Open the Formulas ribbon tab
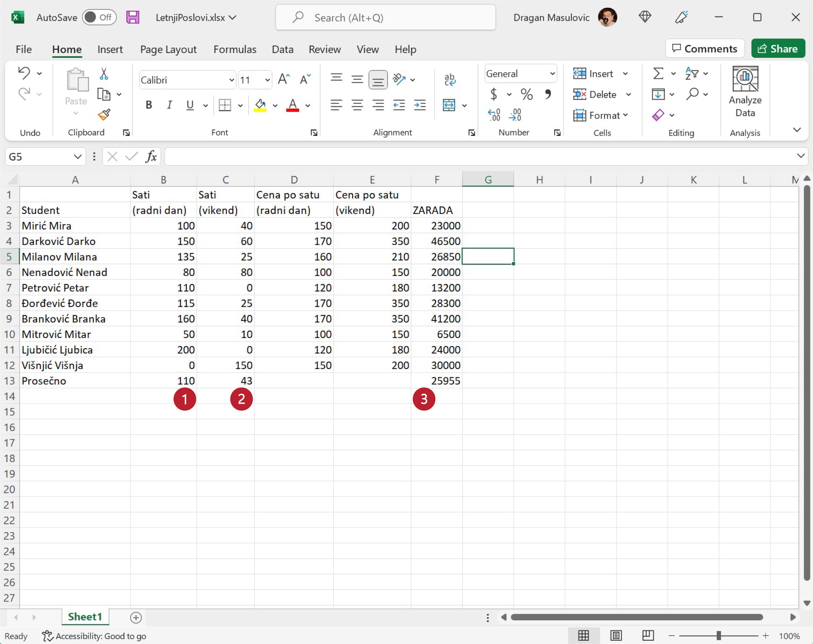This screenshot has width=813, height=644. [x=234, y=49]
